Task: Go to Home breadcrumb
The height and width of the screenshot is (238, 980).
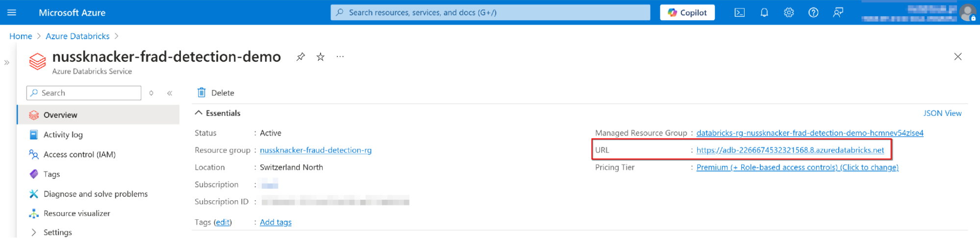Action: pos(21,36)
